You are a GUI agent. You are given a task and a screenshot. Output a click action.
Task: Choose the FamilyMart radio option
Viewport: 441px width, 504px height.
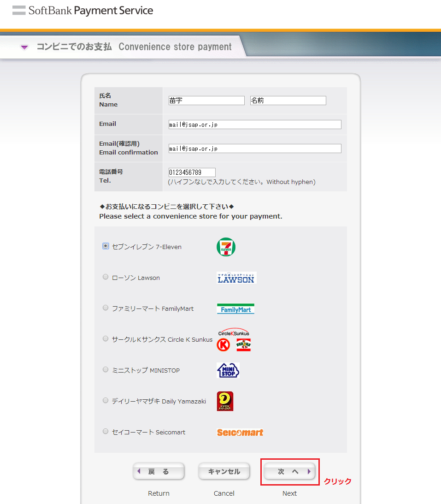pos(106,308)
